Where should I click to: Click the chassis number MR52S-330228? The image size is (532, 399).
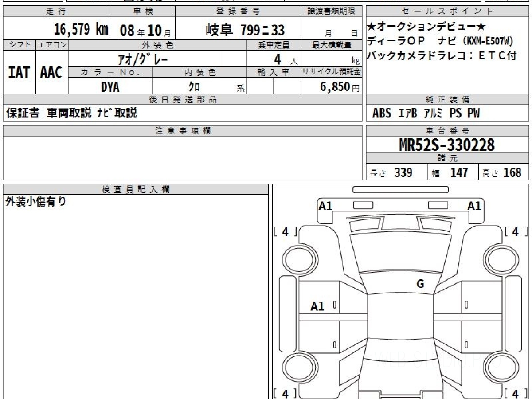[x=447, y=145]
